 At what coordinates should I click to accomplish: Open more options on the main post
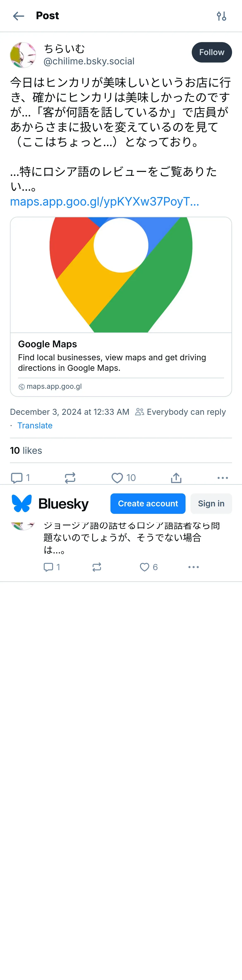(x=223, y=478)
